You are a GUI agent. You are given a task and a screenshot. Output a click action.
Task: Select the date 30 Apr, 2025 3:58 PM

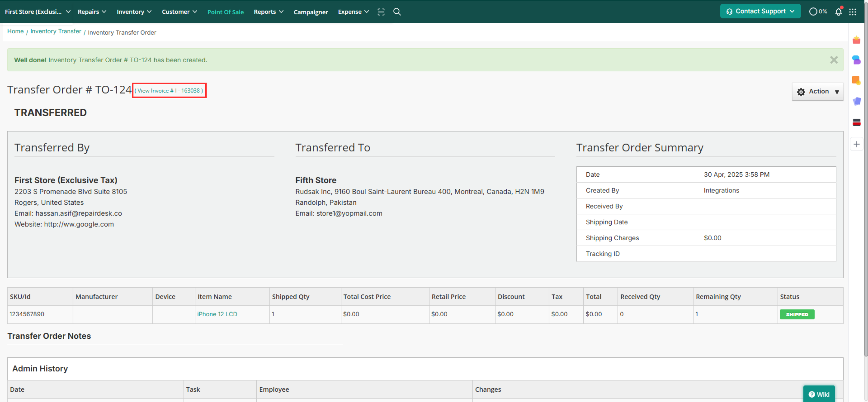(736, 175)
